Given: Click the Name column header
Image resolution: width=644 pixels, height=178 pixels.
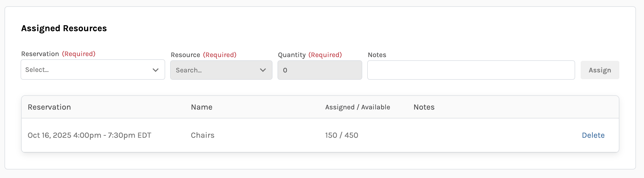Looking at the screenshot, I should point(202,107).
